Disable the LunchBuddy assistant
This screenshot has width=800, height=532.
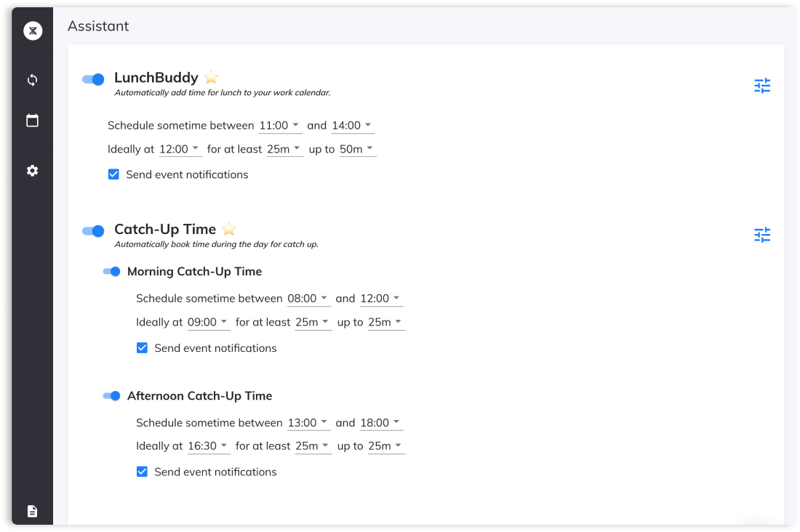click(93, 80)
